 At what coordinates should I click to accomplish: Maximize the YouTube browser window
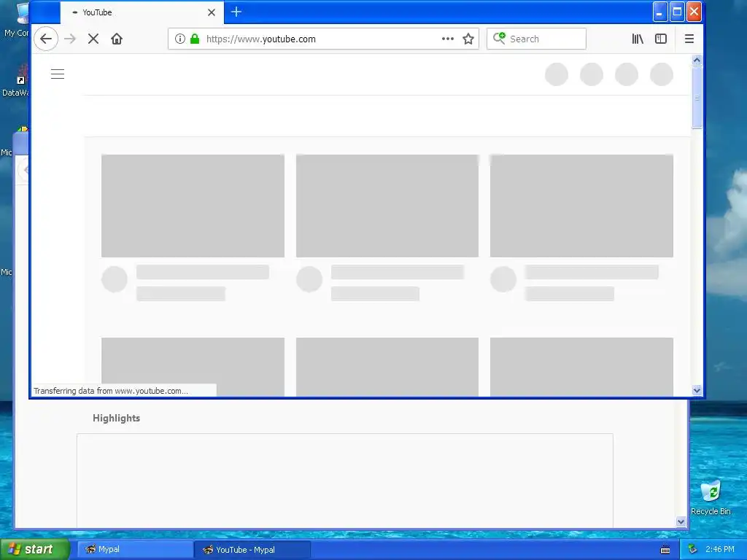(x=676, y=12)
